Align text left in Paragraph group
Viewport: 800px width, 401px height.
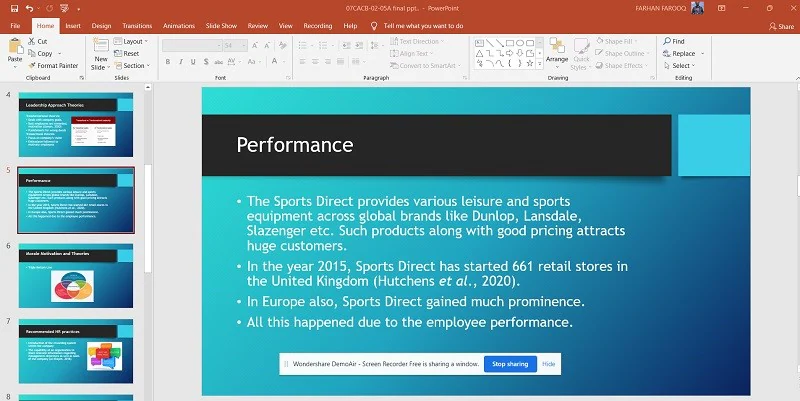(303, 62)
